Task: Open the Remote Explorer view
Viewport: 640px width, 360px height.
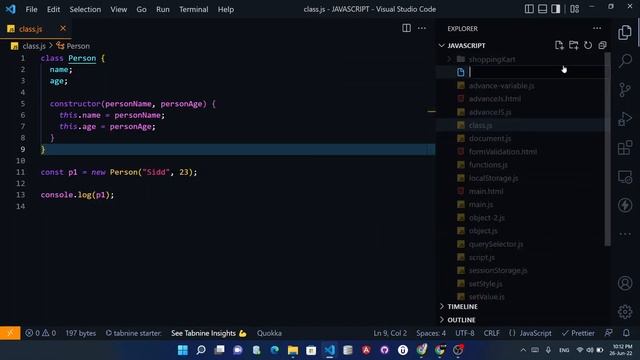Action: 624,177
